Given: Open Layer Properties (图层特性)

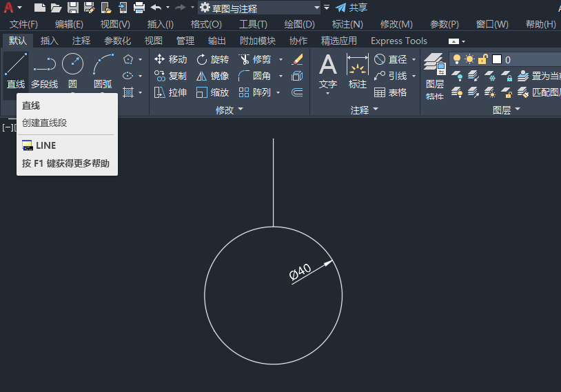Looking at the screenshot, I should tap(435, 76).
